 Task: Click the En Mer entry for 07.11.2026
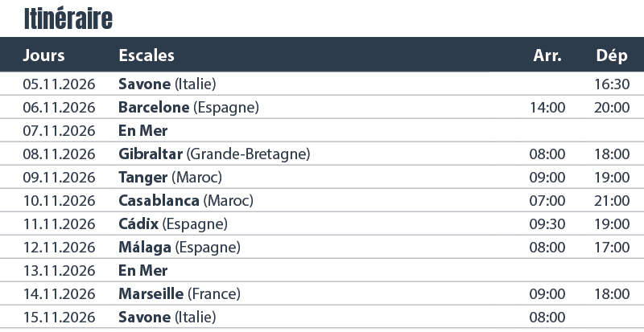pos(142,130)
